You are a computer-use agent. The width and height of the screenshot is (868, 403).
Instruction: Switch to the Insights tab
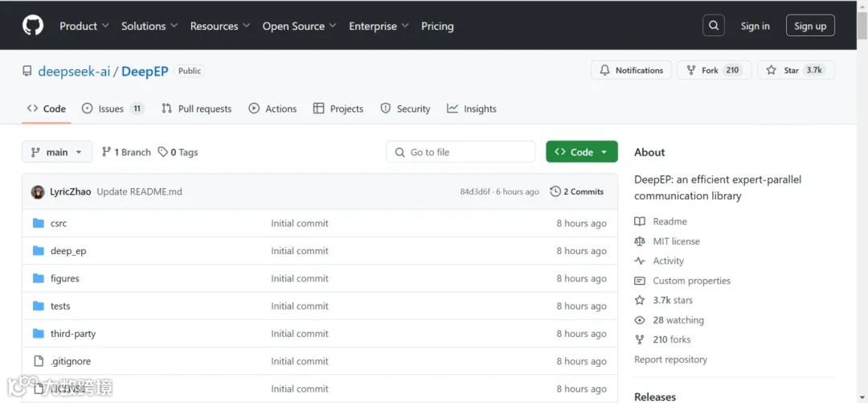pyautogui.click(x=472, y=109)
